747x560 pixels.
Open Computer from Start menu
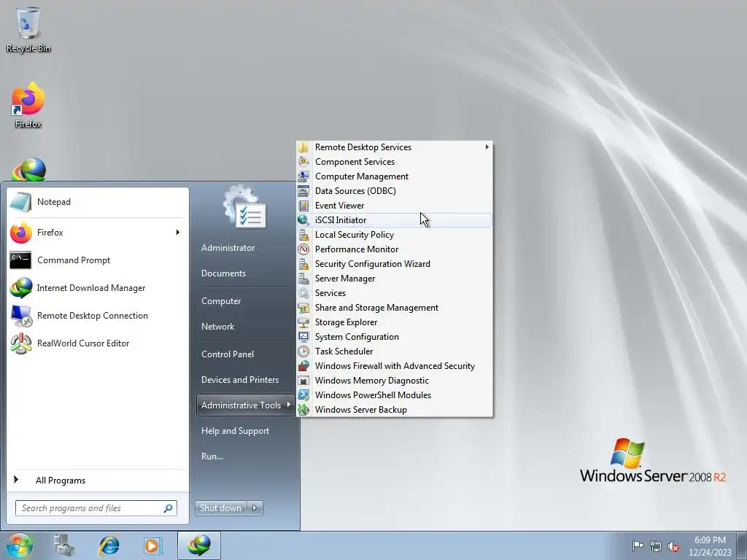[221, 301]
